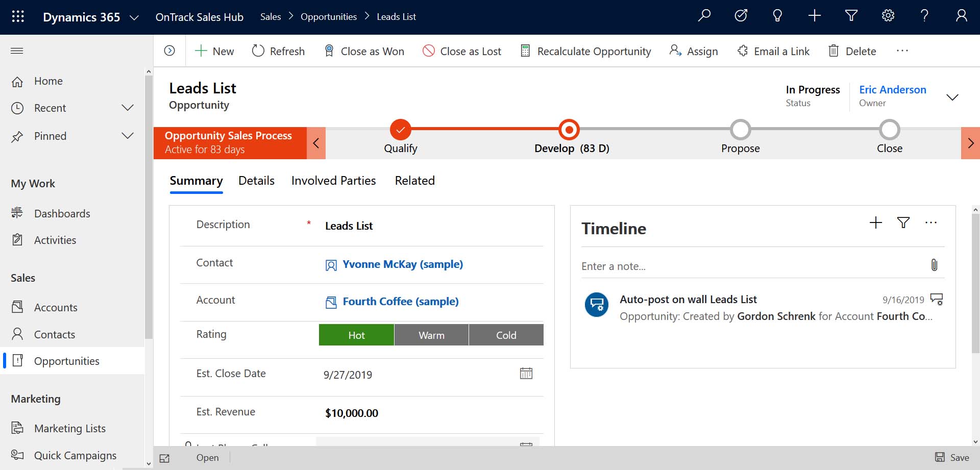
Task: Add a timeline record with plus icon
Action: click(x=876, y=222)
